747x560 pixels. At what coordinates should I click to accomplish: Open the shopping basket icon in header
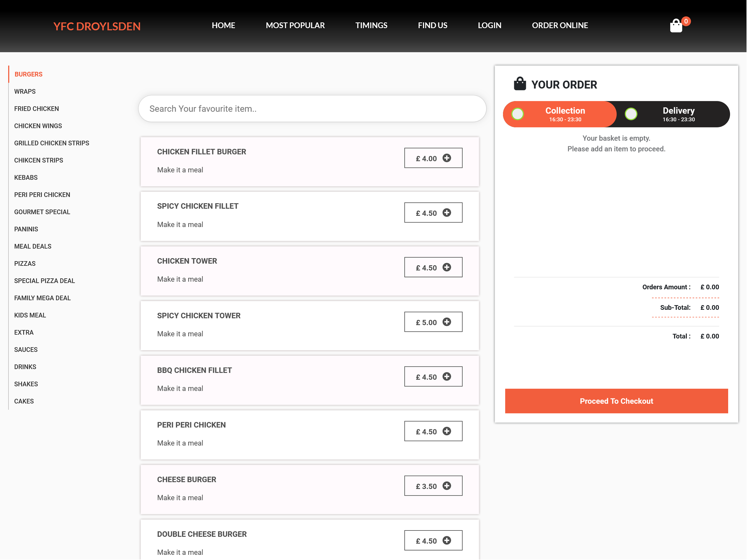676,26
